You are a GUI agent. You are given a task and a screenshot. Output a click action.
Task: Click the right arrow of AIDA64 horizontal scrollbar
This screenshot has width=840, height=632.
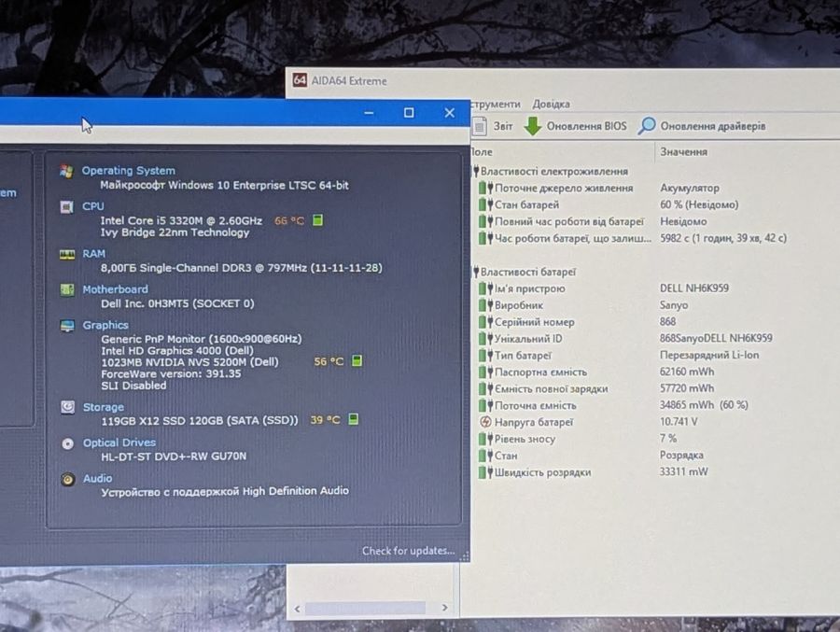444,608
